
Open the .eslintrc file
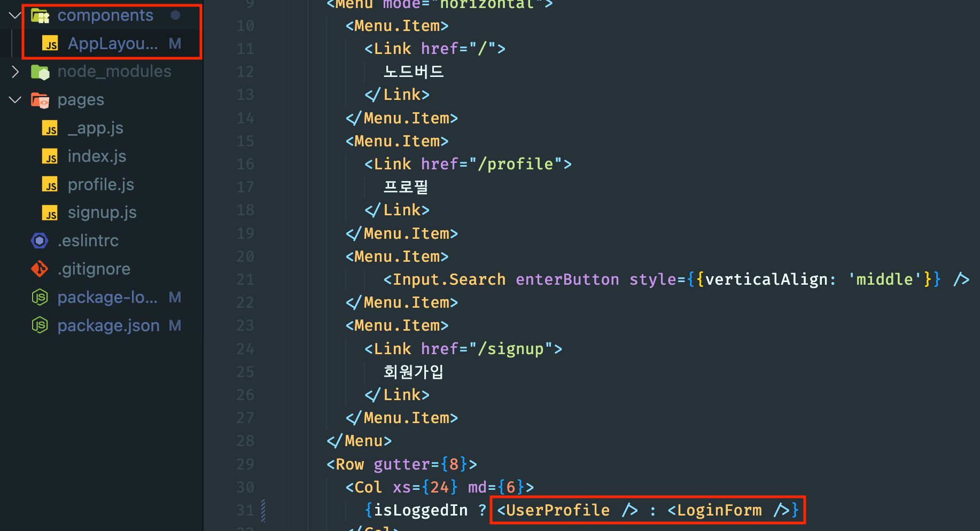88,241
